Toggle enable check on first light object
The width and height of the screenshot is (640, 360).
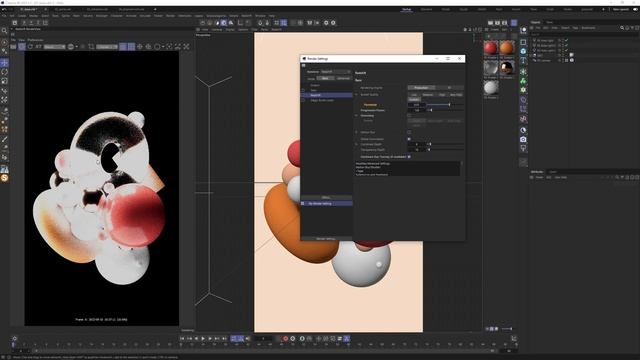pos(566,40)
